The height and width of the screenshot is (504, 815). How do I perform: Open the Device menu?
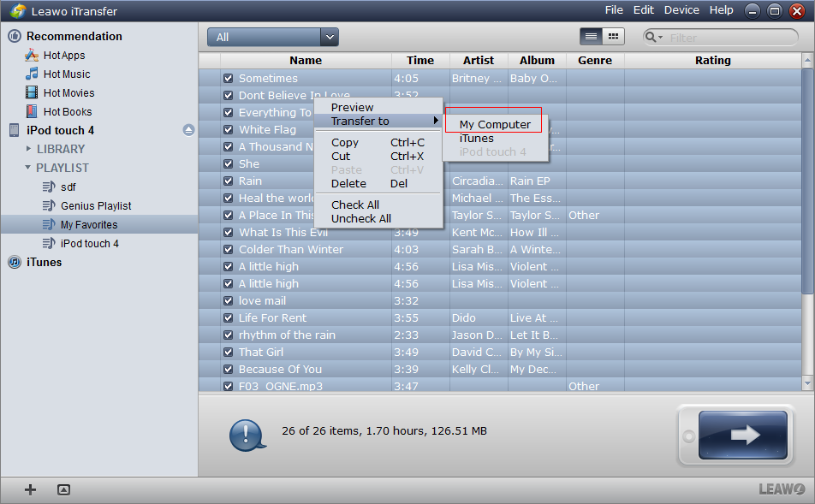(681, 10)
